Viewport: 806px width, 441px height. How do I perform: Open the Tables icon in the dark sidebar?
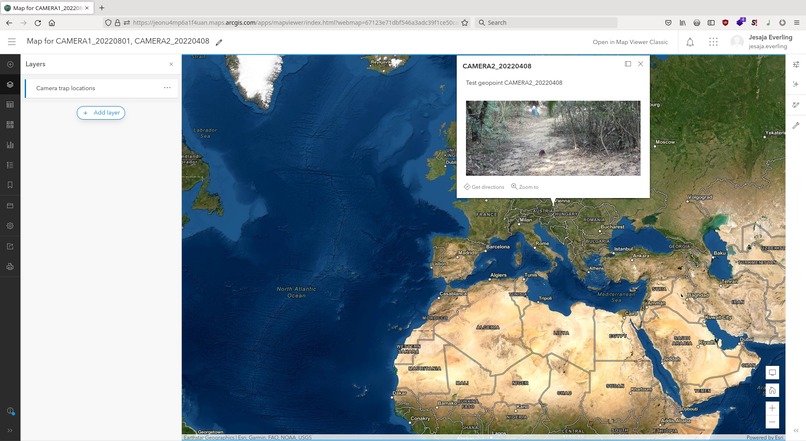point(10,104)
